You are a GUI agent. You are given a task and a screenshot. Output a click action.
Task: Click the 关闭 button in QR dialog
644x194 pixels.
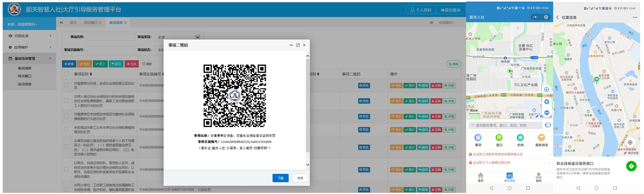click(x=300, y=178)
